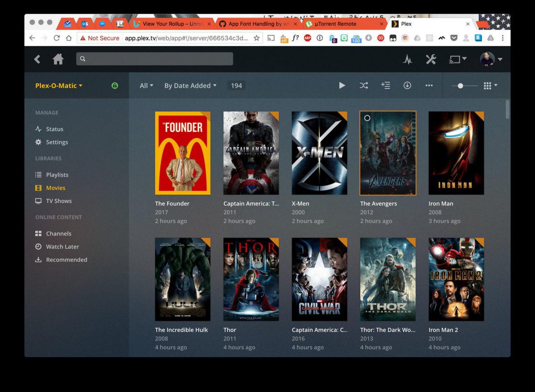This screenshot has width=535, height=392.
Task: Click the Captain America 2016 movie title
Action: pos(320,330)
